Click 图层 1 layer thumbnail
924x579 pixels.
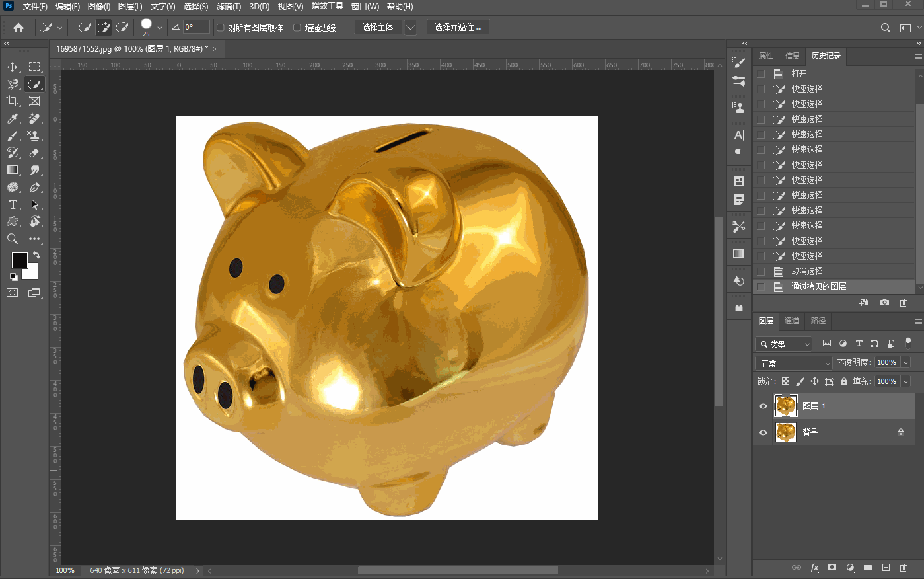tap(785, 406)
